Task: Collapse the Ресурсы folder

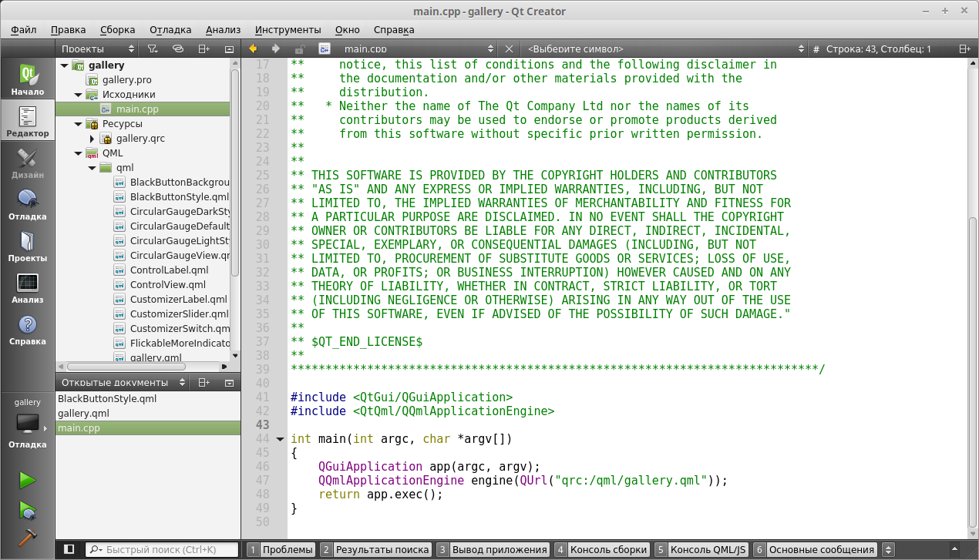Action: coord(78,124)
